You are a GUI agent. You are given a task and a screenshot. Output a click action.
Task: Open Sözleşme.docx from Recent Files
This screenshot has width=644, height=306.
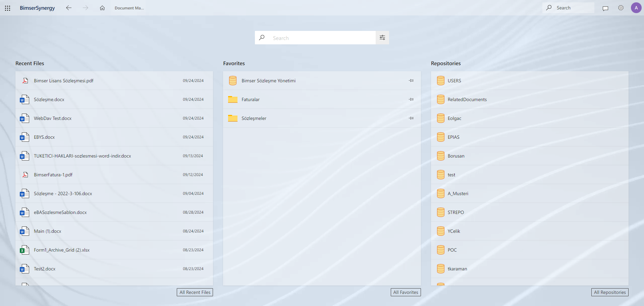tap(49, 99)
